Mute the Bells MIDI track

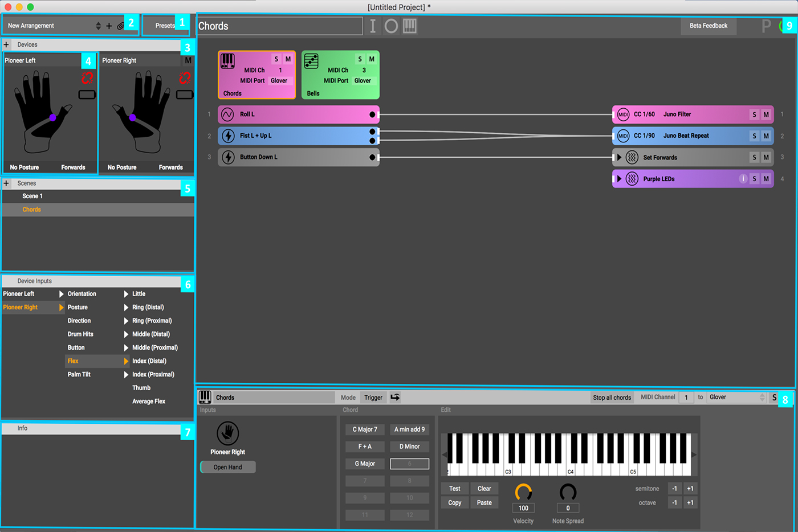pos(371,59)
